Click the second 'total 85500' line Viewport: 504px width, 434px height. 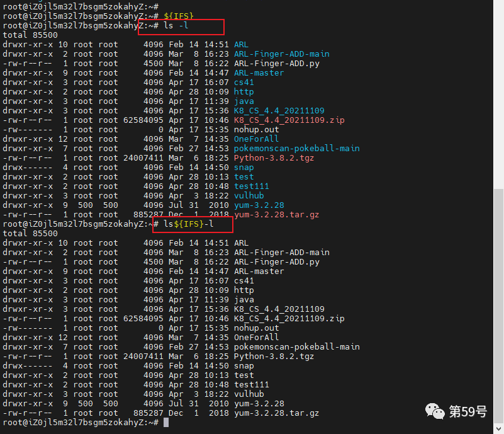click(x=30, y=233)
